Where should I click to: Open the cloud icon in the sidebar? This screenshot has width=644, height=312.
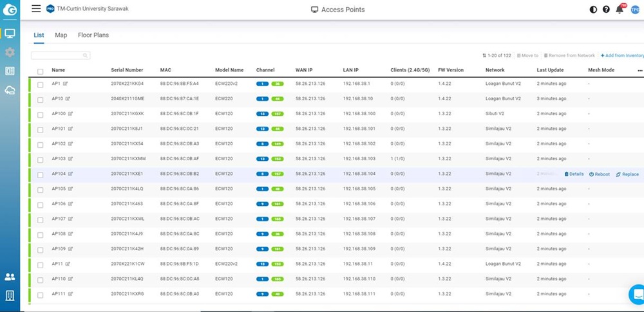click(x=10, y=91)
